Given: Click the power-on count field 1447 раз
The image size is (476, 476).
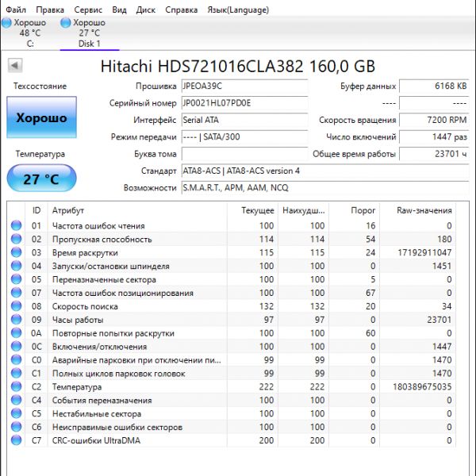Looking at the screenshot, I should point(434,137).
